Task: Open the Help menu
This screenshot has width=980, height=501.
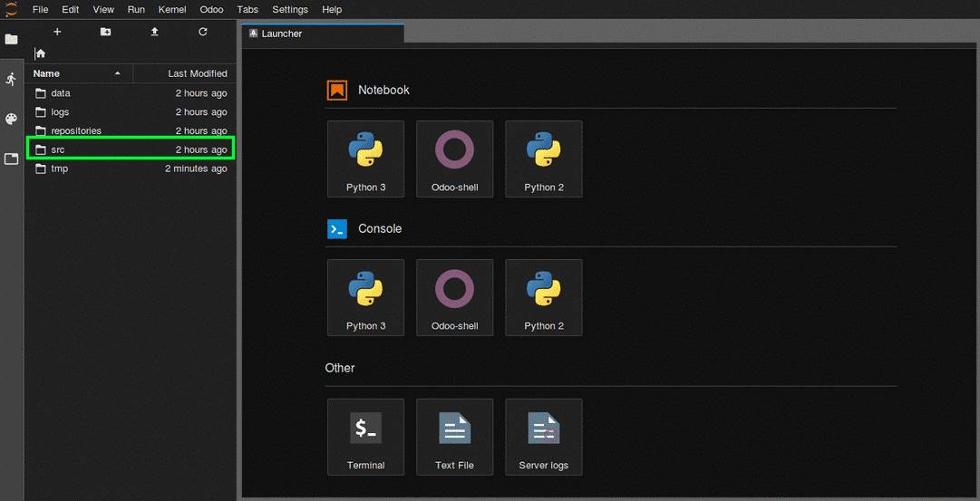Action: coord(332,9)
